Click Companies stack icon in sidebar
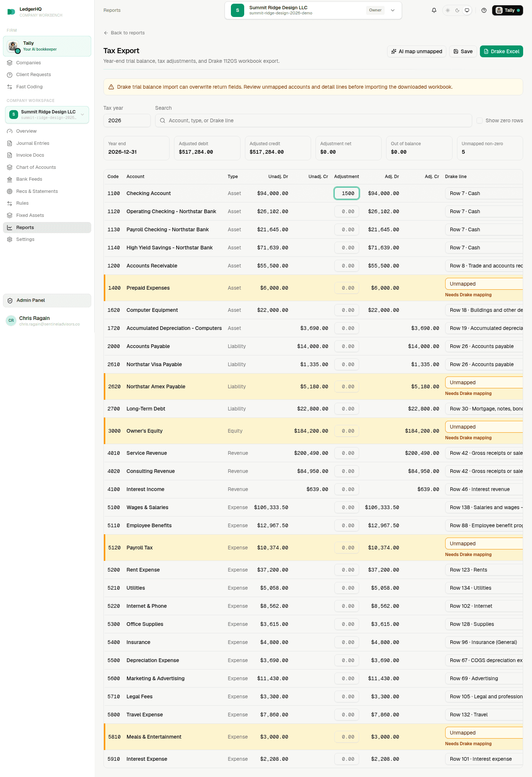532x777 pixels. coord(10,63)
